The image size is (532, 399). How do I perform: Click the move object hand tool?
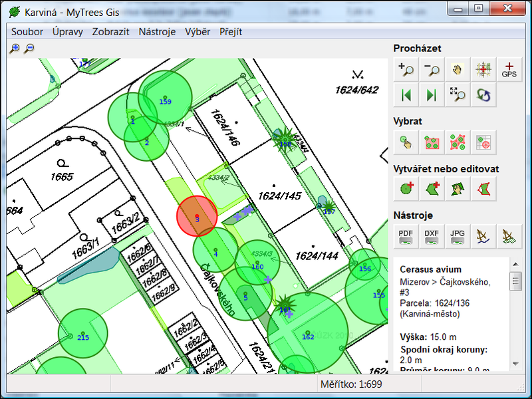tap(458, 189)
